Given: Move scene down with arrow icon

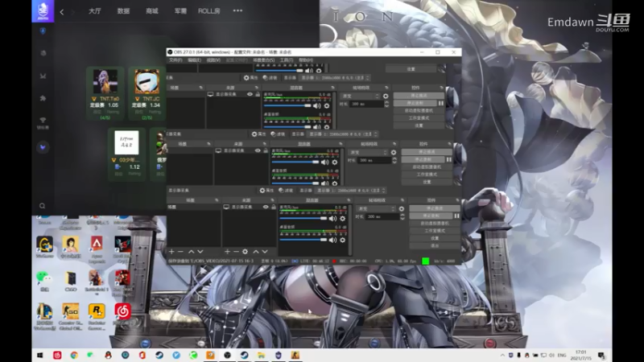Looking at the screenshot, I should 200,252.
